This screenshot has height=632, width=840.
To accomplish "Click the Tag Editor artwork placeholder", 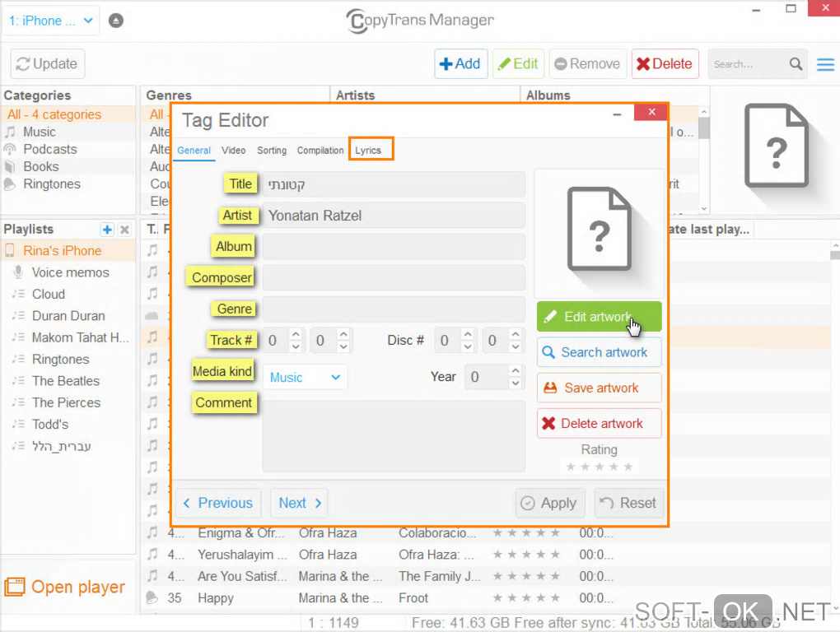I will pyautogui.click(x=599, y=234).
